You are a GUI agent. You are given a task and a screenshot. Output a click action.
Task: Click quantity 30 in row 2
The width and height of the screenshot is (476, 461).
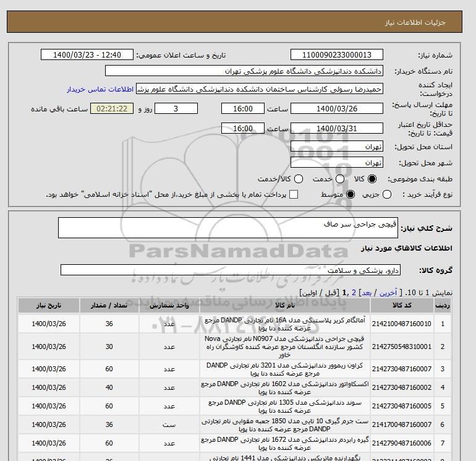tap(109, 347)
